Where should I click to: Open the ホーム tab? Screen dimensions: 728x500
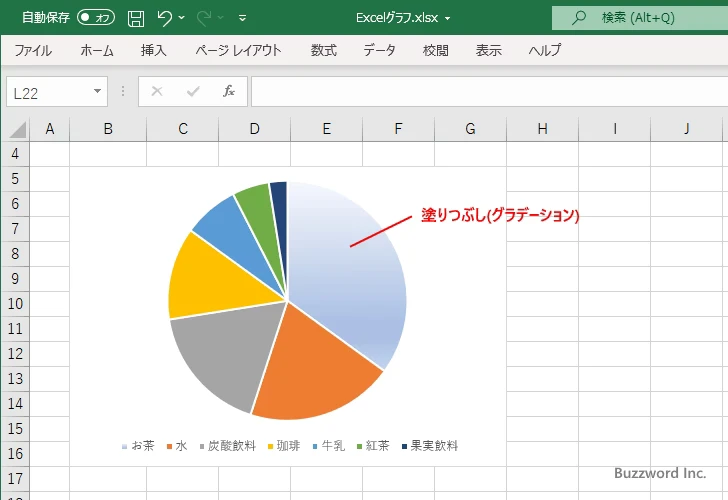tap(97, 50)
